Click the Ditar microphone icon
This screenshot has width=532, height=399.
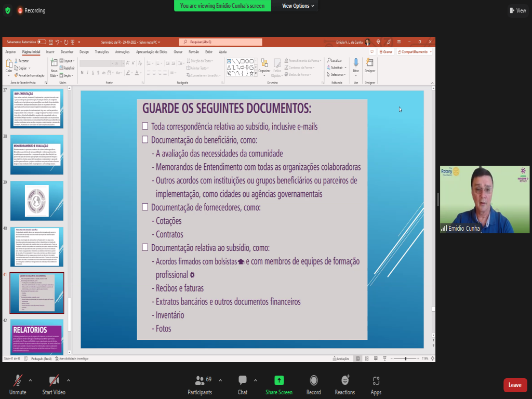[356, 64]
